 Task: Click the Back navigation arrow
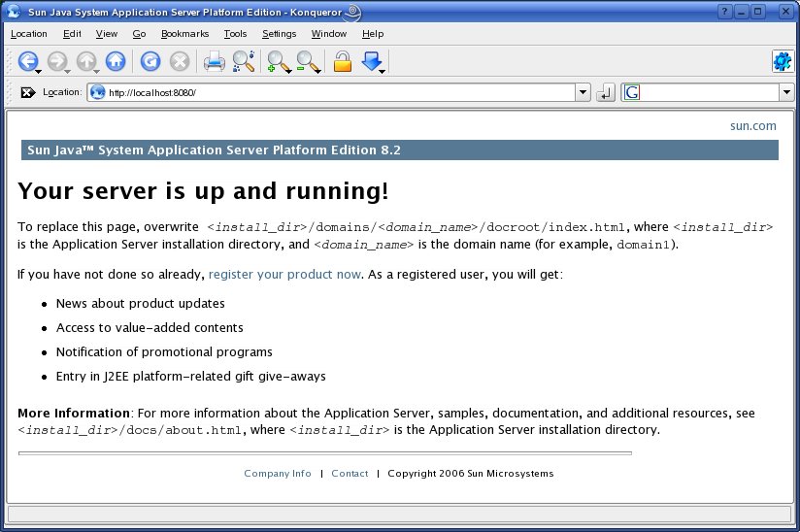point(27,61)
